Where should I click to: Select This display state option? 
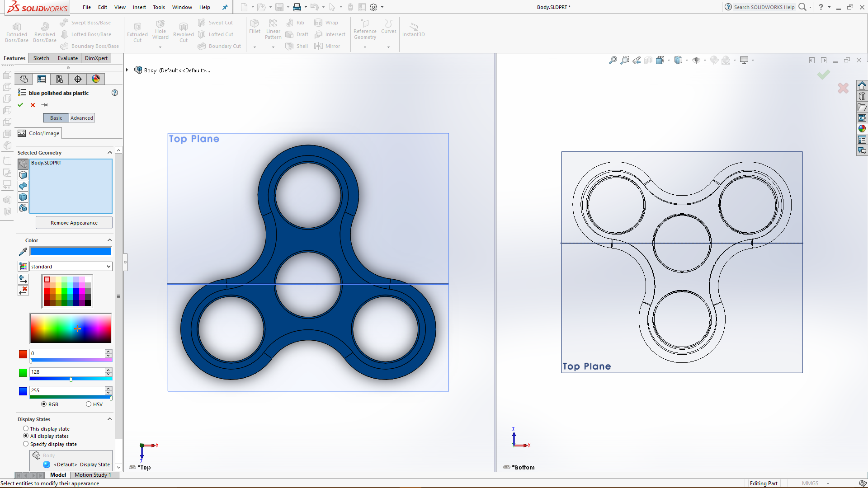coord(26,429)
